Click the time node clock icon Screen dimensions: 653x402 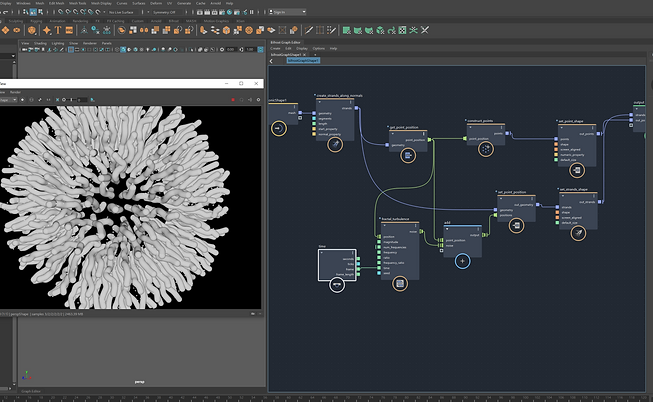tap(337, 285)
